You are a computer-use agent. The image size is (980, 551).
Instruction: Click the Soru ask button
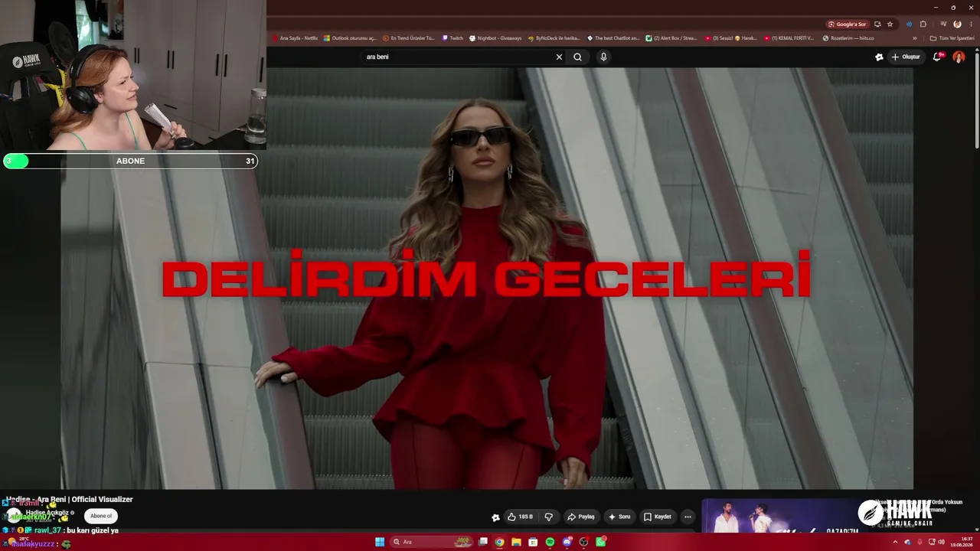[x=619, y=517]
